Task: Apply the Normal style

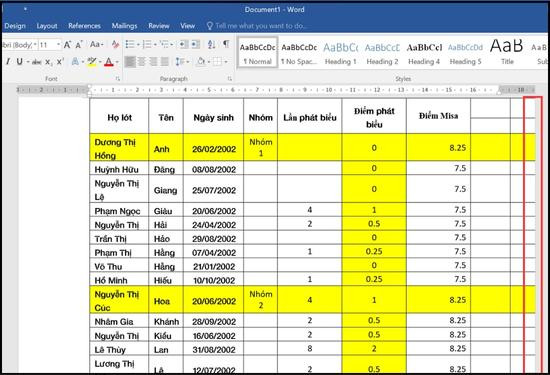Action: [x=258, y=53]
